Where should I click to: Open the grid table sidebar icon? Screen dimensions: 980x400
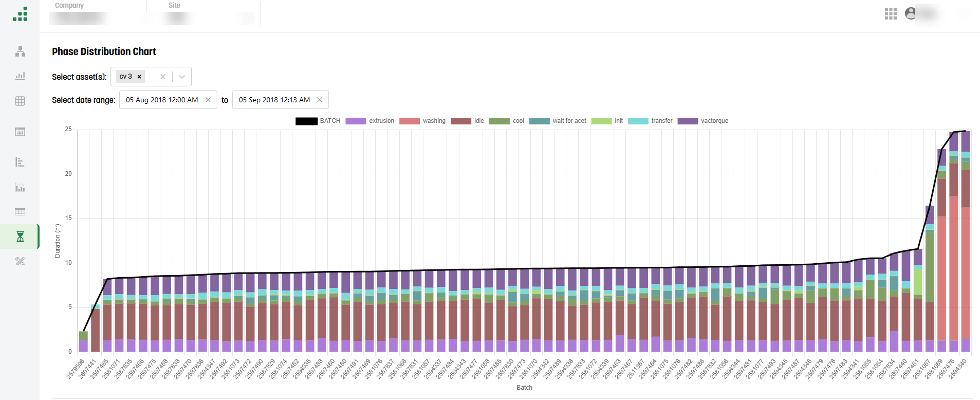click(20, 101)
